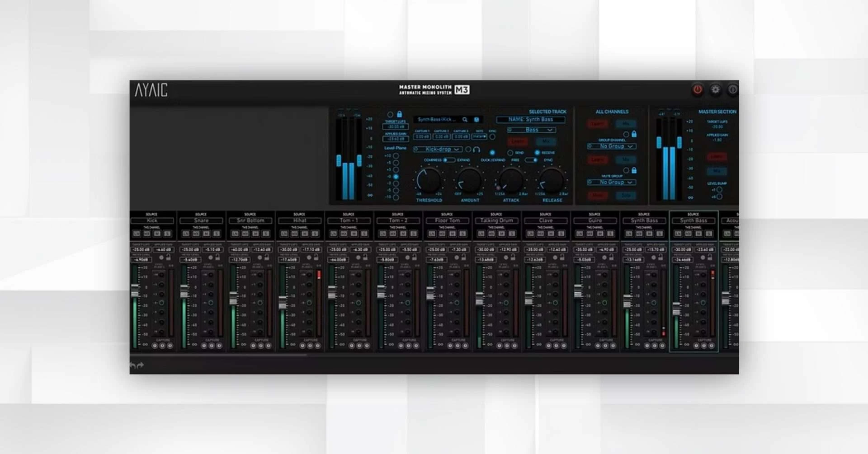The image size is (868, 454).
Task: Click the red power bypass icon
Action: 698,89
